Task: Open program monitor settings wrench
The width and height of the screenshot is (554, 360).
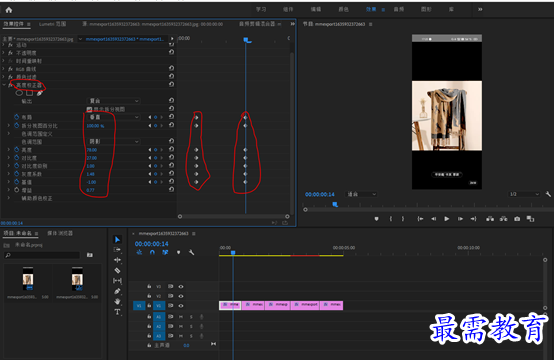Action: 548,194
